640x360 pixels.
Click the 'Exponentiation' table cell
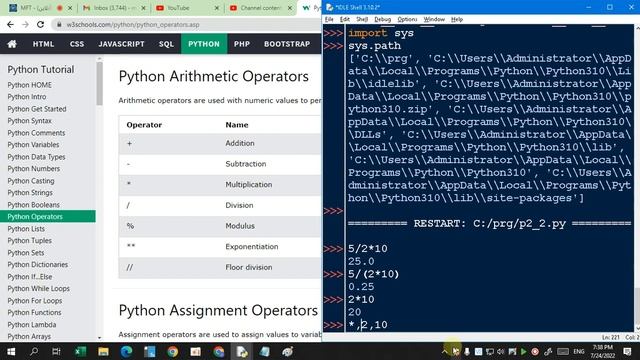coord(252,247)
